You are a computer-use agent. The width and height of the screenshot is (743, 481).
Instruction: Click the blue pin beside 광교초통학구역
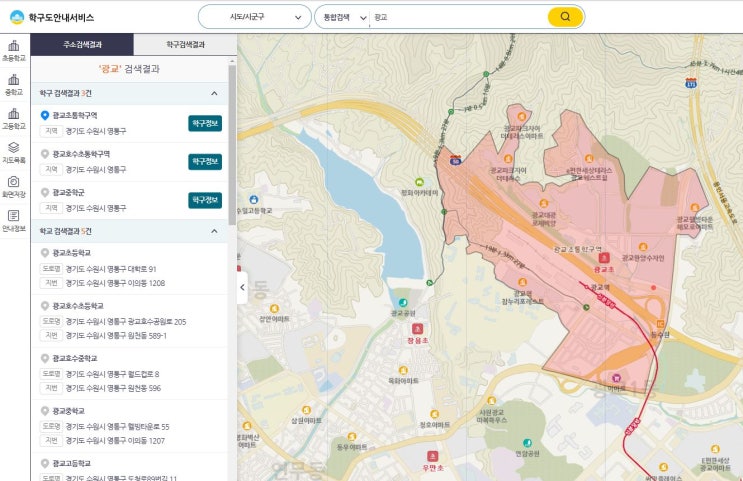(45, 115)
